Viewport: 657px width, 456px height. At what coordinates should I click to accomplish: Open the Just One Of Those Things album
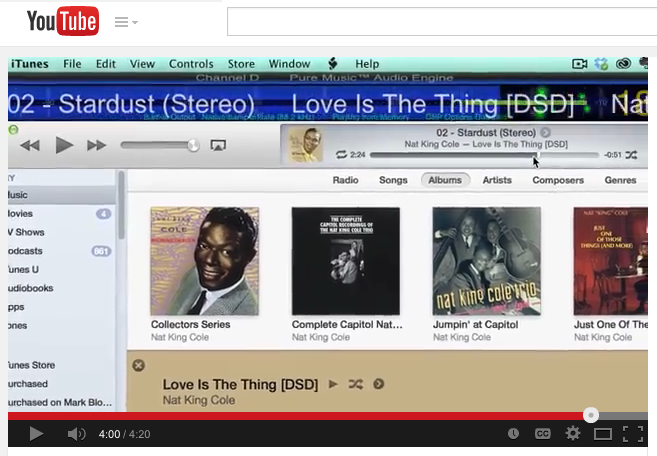[x=610, y=261]
